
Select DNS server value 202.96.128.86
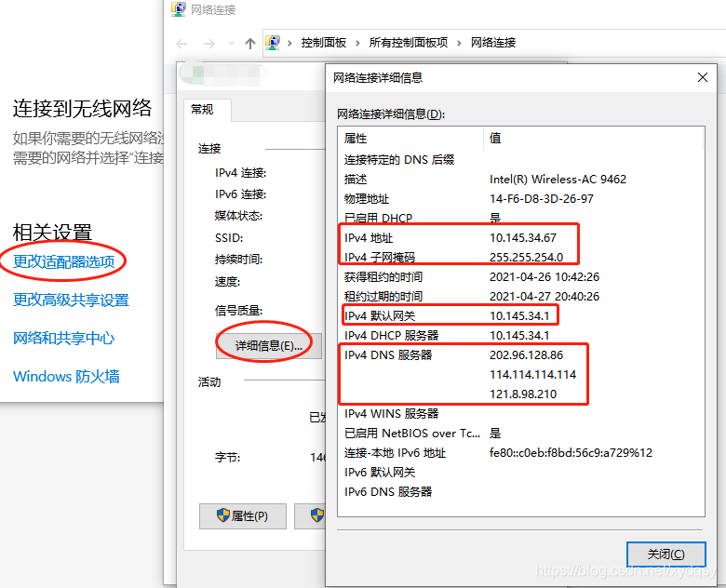coord(527,355)
